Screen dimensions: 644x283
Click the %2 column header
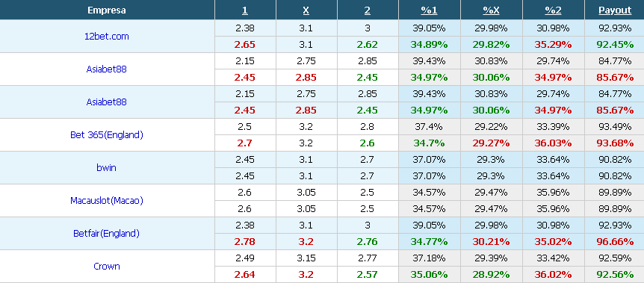554,10
